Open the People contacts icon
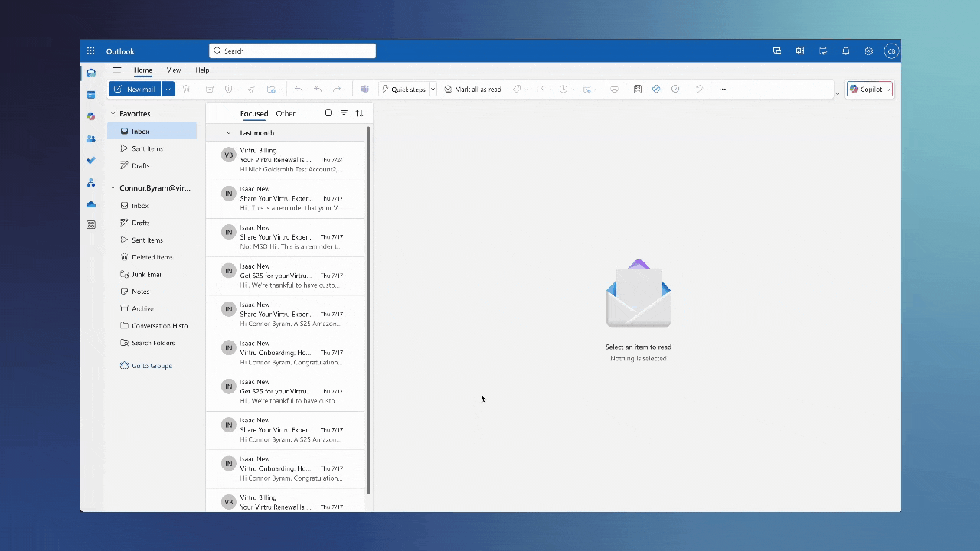 pos(91,139)
